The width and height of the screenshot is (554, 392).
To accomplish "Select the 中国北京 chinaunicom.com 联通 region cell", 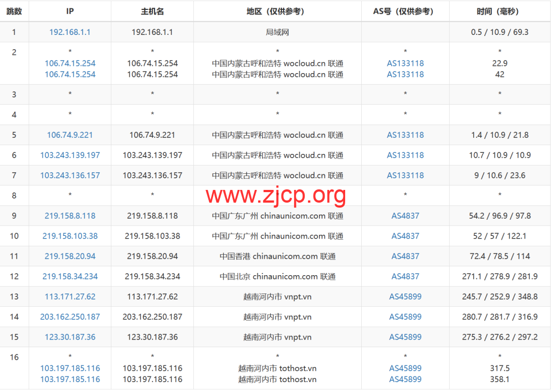I will point(278,276).
